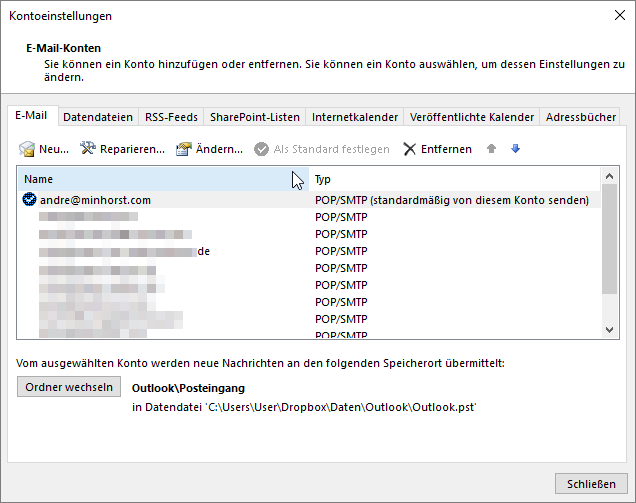636x503 pixels.
Task: Click Als Standard festlegen label
Action: (331, 149)
